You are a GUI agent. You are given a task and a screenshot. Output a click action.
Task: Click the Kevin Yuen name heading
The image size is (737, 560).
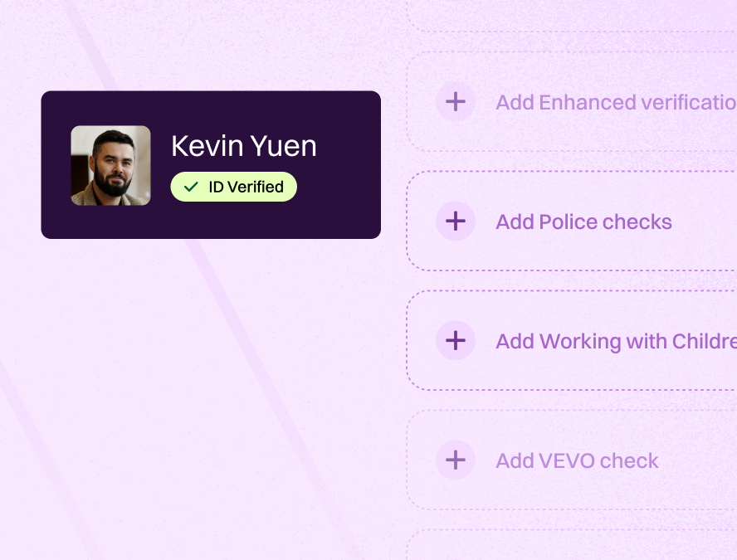pos(243,146)
